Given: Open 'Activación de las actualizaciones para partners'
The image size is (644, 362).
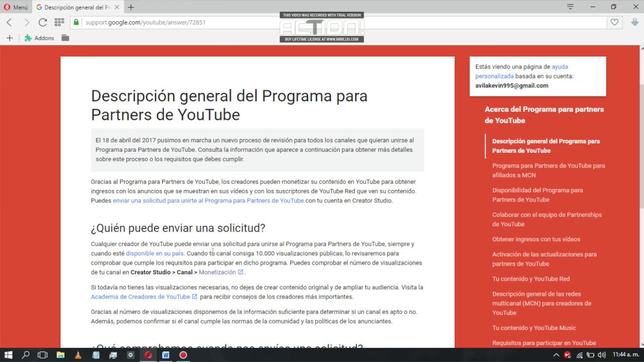Looking at the screenshot, I should [x=544, y=259].
